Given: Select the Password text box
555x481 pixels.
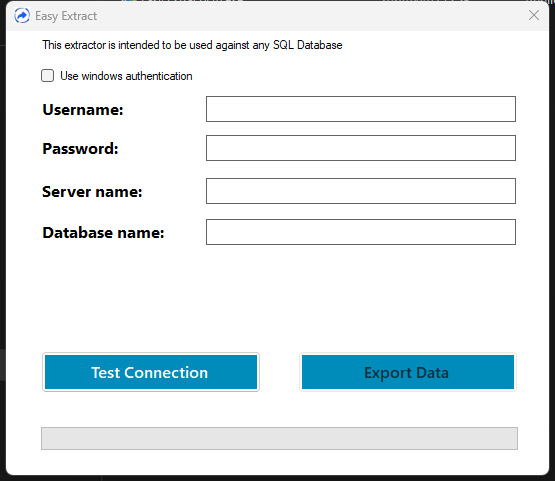Looking at the screenshot, I should coord(361,148).
